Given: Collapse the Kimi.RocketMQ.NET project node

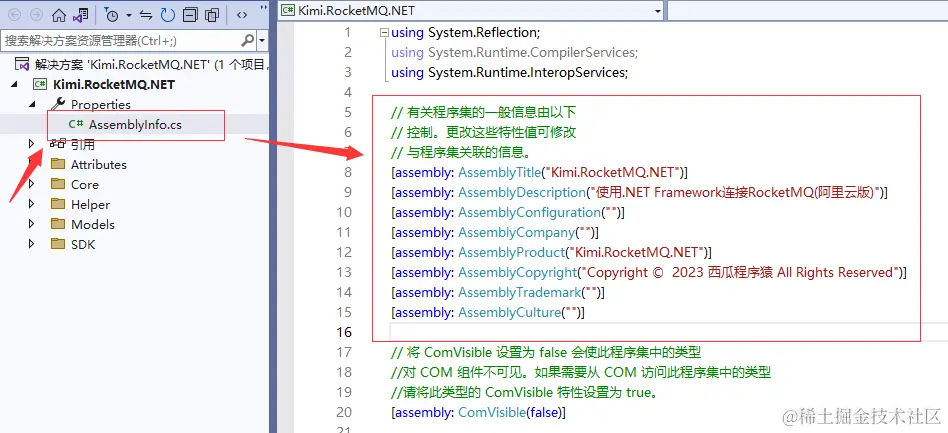Looking at the screenshot, I should coord(14,85).
